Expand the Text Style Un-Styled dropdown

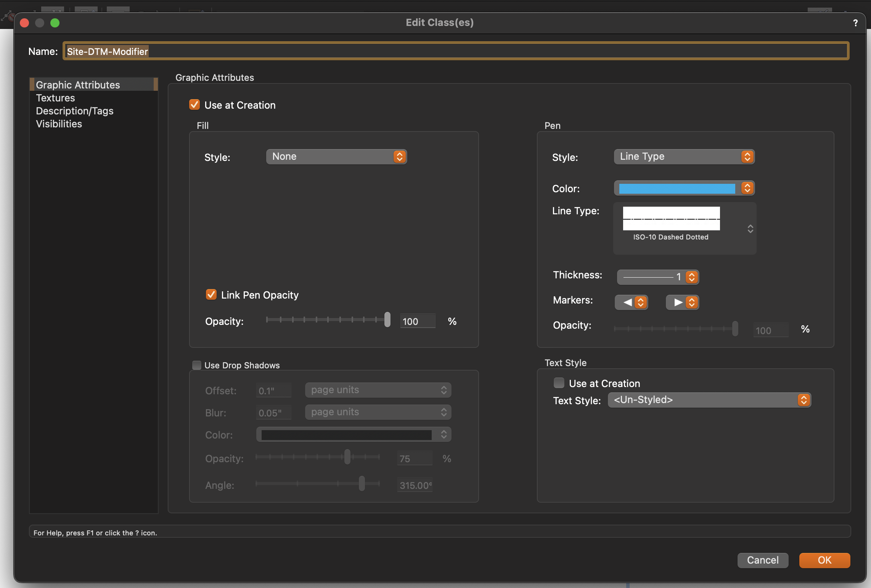[x=709, y=400]
